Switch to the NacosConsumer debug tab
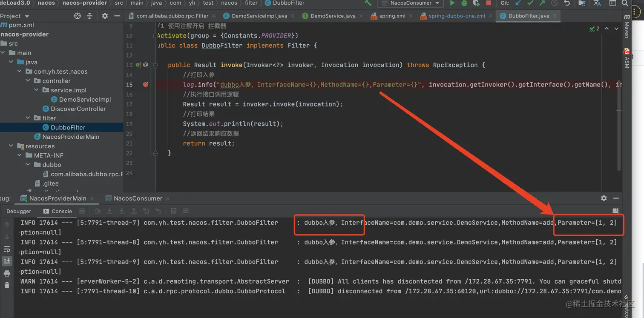Image resolution: width=644 pixels, height=318 pixels. (x=138, y=198)
